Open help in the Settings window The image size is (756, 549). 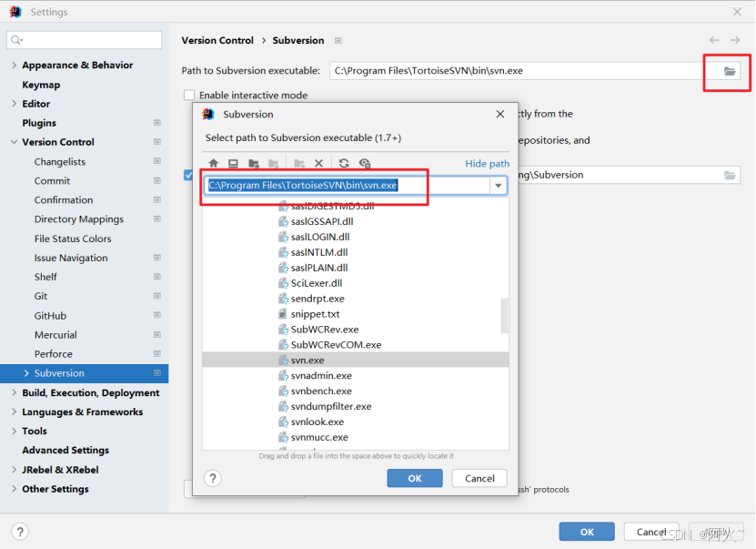click(x=20, y=532)
